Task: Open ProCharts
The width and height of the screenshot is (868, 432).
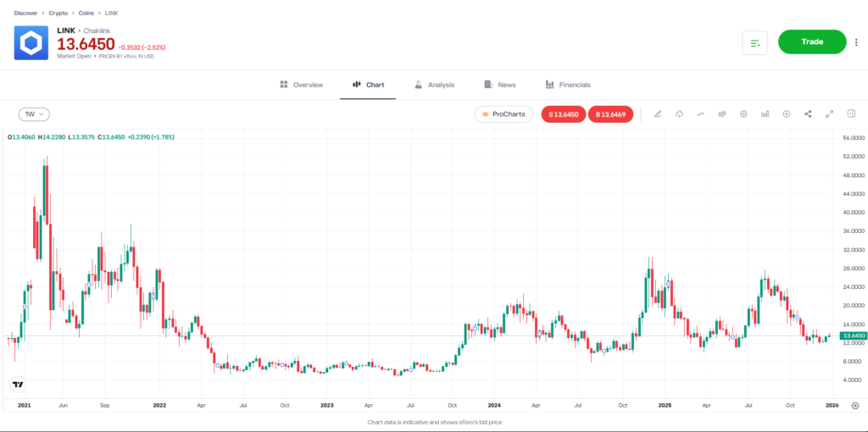Action: click(x=504, y=114)
